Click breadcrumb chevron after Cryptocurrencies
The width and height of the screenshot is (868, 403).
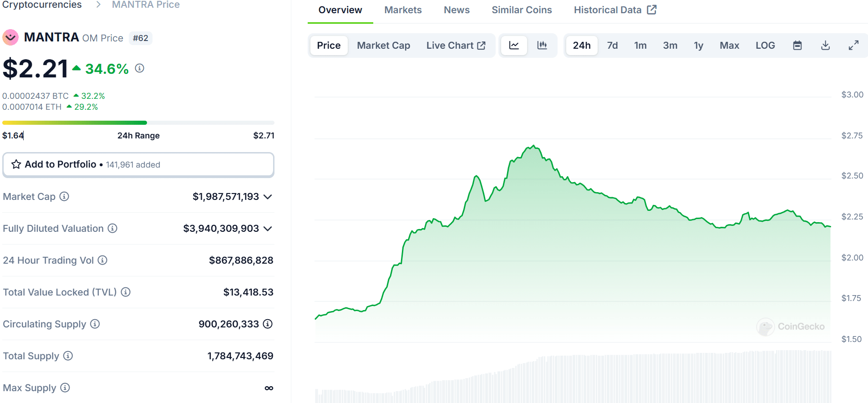click(98, 5)
